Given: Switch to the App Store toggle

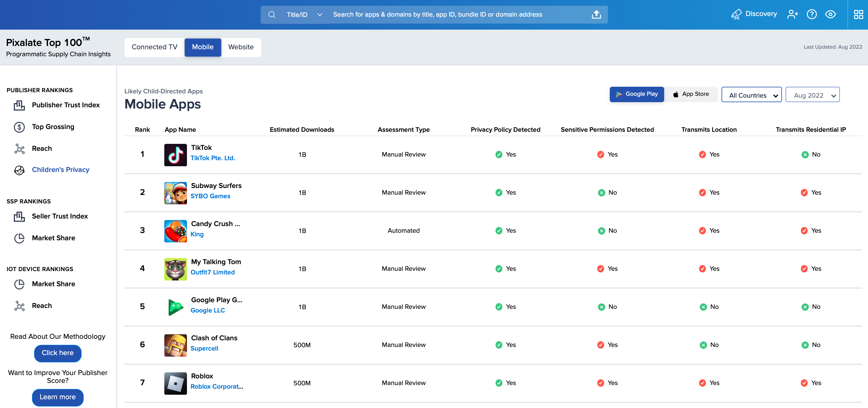Looking at the screenshot, I should pyautogui.click(x=691, y=94).
